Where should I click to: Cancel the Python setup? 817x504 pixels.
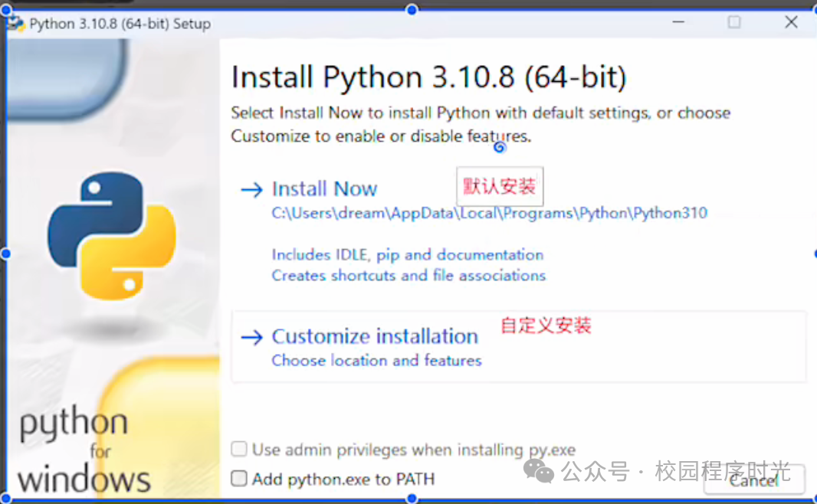[754, 480]
